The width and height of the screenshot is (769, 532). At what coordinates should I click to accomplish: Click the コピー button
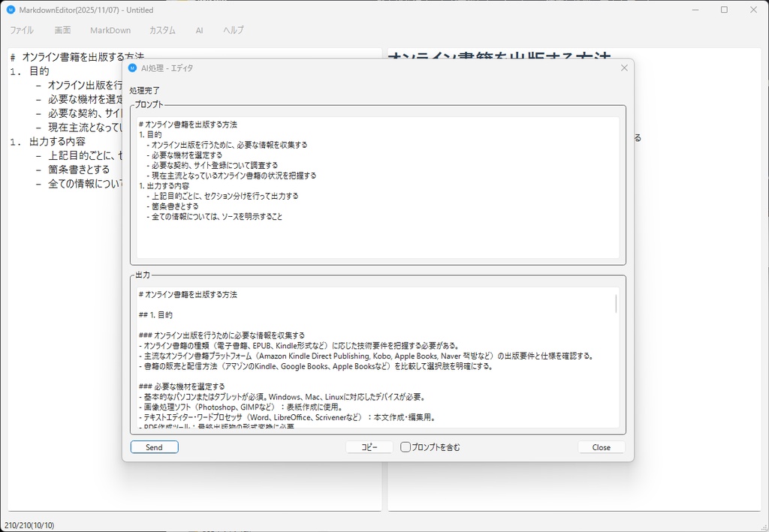click(x=369, y=447)
